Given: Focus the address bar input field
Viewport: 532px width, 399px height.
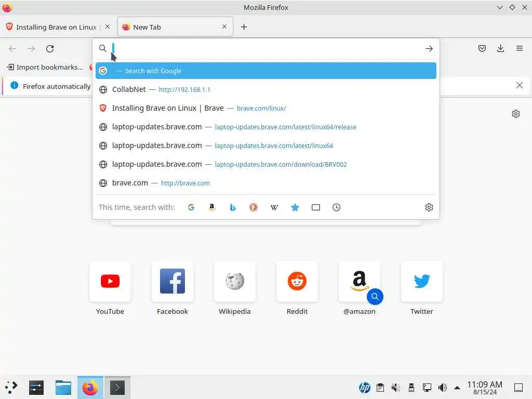Looking at the screenshot, I should coord(267,48).
